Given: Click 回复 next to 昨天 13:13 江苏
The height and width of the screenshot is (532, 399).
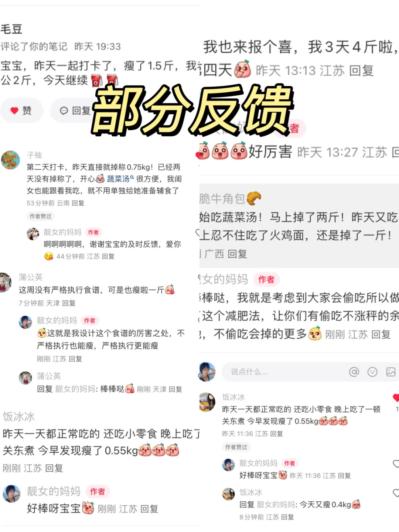Looking at the screenshot, I should pyautogui.click(x=361, y=71).
